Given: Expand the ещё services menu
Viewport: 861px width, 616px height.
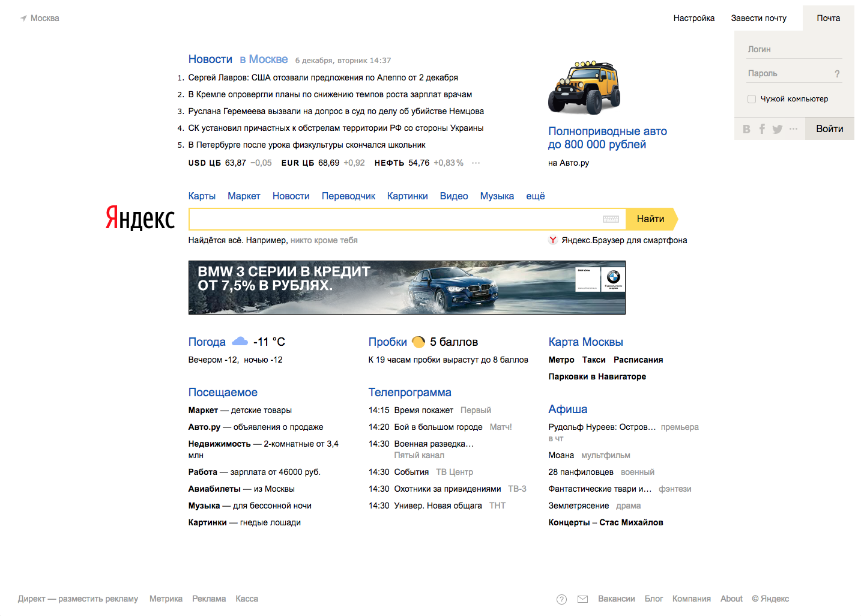Looking at the screenshot, I should (x=535, y=196).
